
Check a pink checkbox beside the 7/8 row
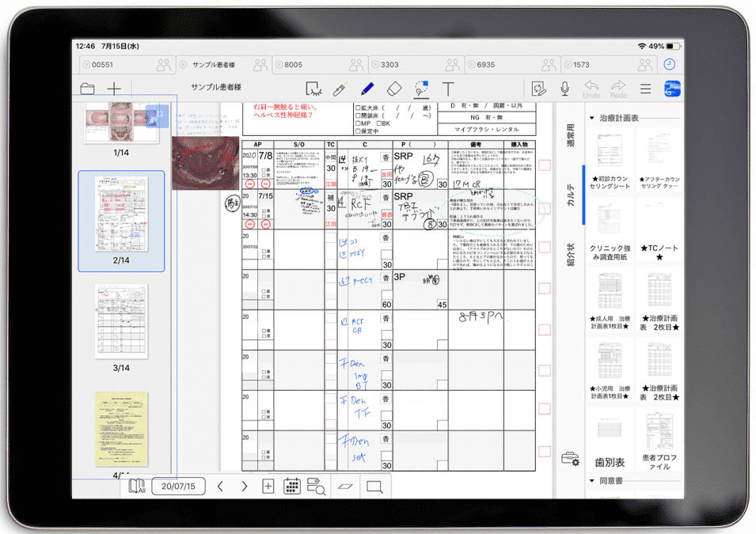tap(543, 164)
